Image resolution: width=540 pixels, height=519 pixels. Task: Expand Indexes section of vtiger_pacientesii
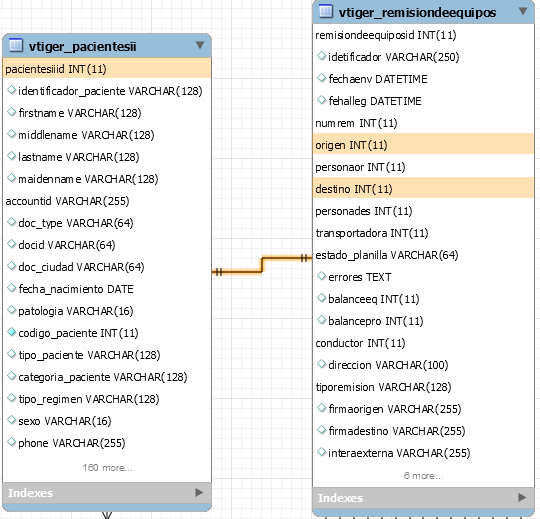[199, 492]
